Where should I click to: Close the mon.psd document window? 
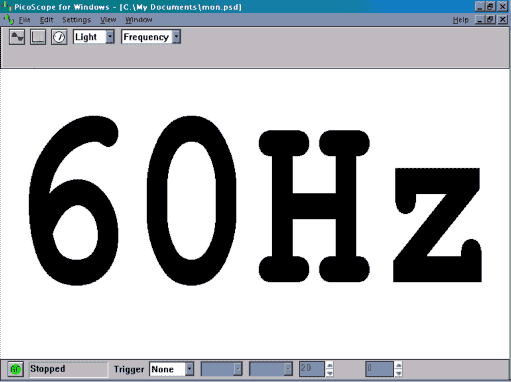click(x=503, y=20)
